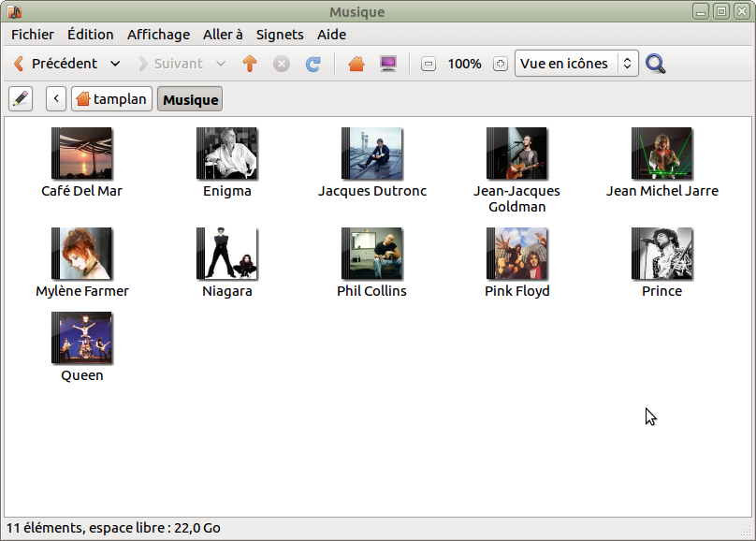Open the search magnifier tool
The width and height of the screenshot is (756, 541).
[656, 64]
